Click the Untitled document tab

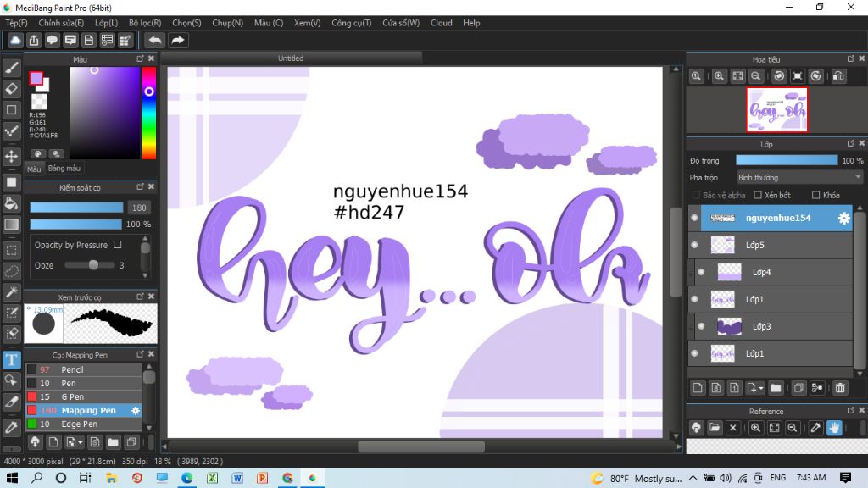point(292,58)
